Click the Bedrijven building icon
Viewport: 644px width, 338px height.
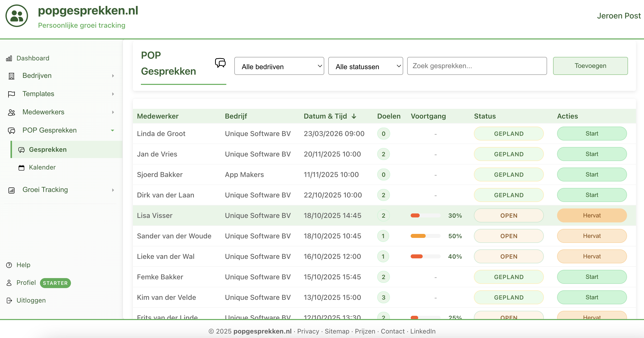[11, 76]
